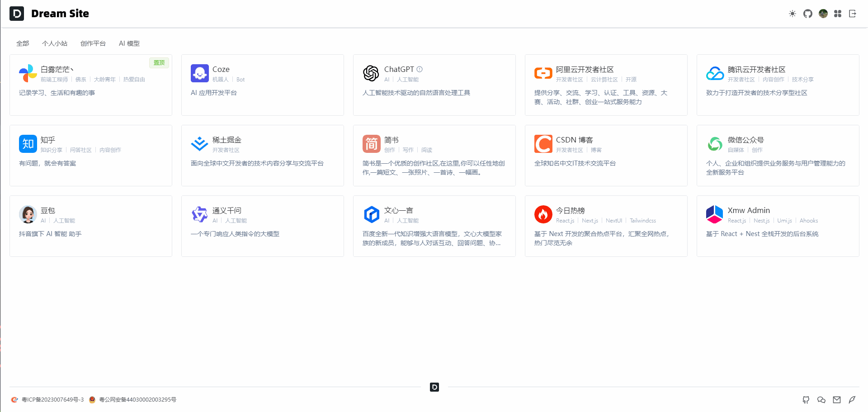Switch to the AI 模型 tab

coord(129,43)
